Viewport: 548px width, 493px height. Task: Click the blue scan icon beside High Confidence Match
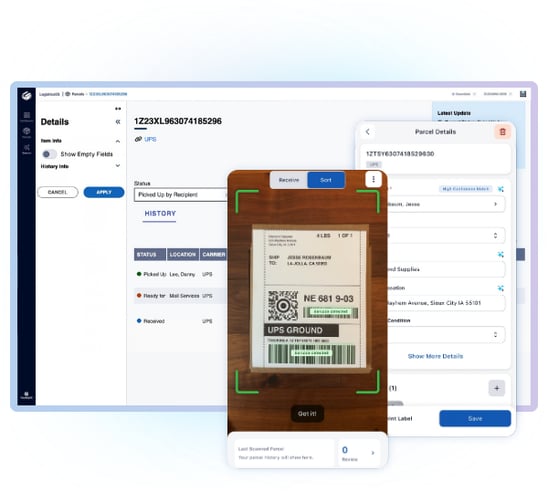(x=500, y=189)
